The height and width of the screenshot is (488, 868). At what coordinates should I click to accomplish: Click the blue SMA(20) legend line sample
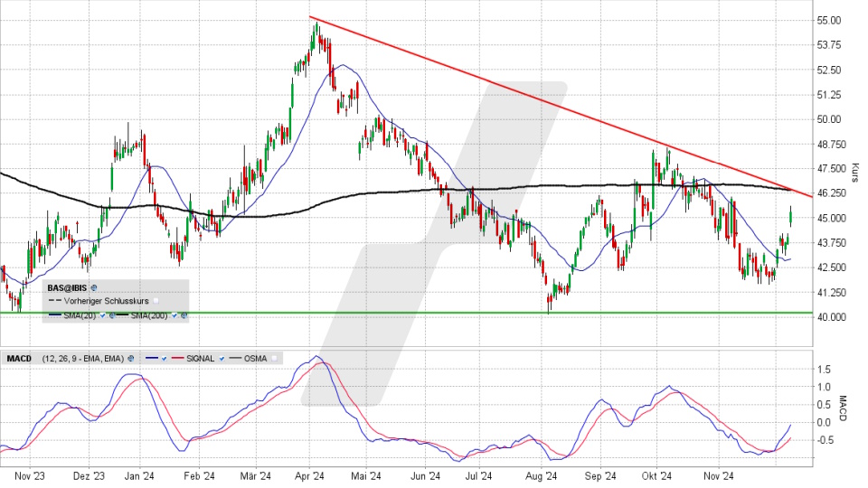pos(56,315)
